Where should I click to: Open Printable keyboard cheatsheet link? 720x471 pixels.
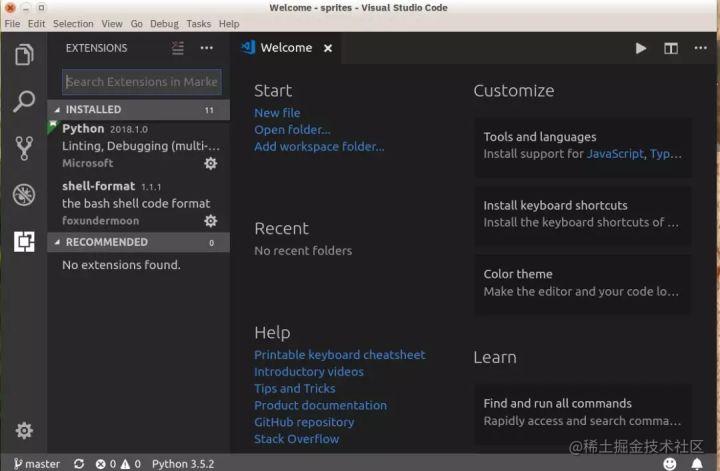click(340, 355)
